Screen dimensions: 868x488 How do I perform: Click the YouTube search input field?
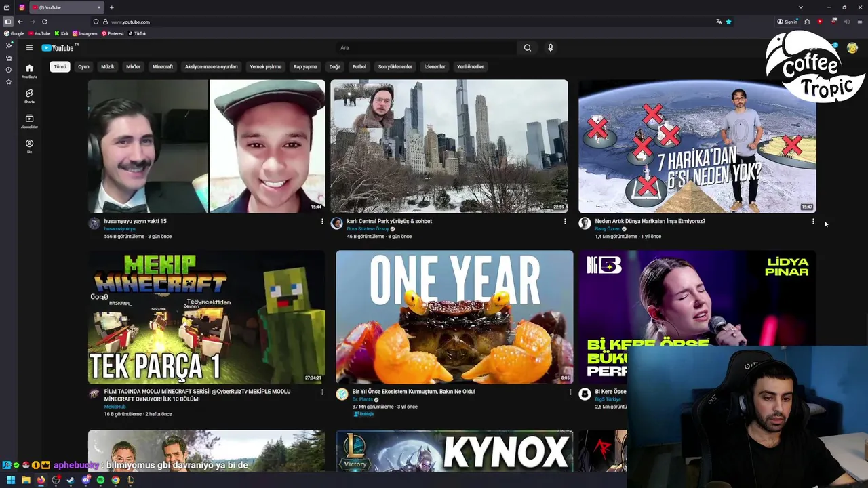tap(427, 47)
